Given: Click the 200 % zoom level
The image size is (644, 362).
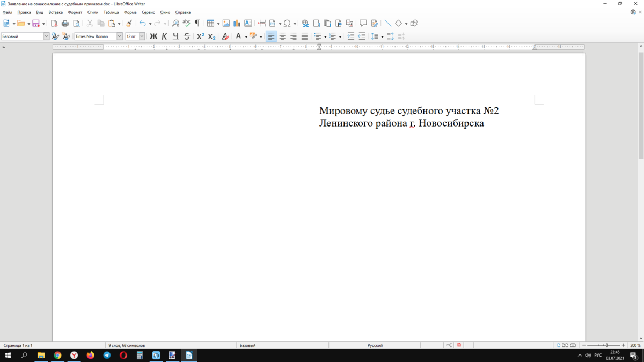Looking at the screenshot, I should coord(635,345).
